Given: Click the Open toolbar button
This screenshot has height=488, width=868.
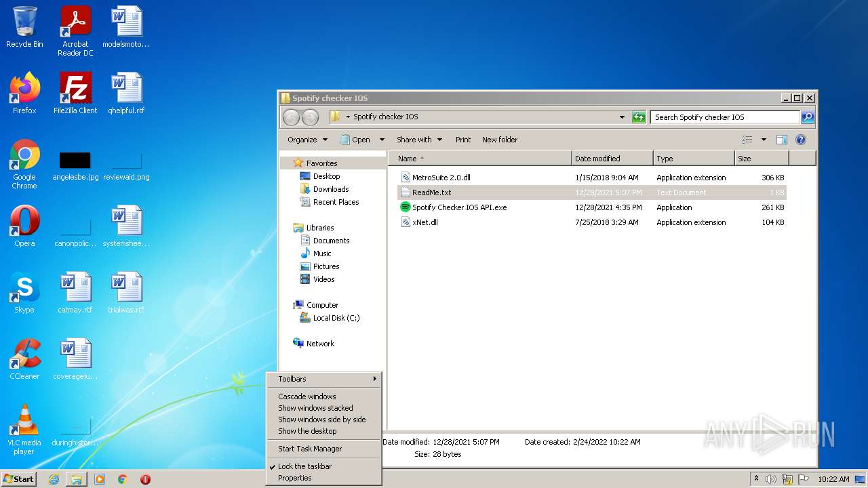Looking at the screenshot, I should click(x=355, y=140).
